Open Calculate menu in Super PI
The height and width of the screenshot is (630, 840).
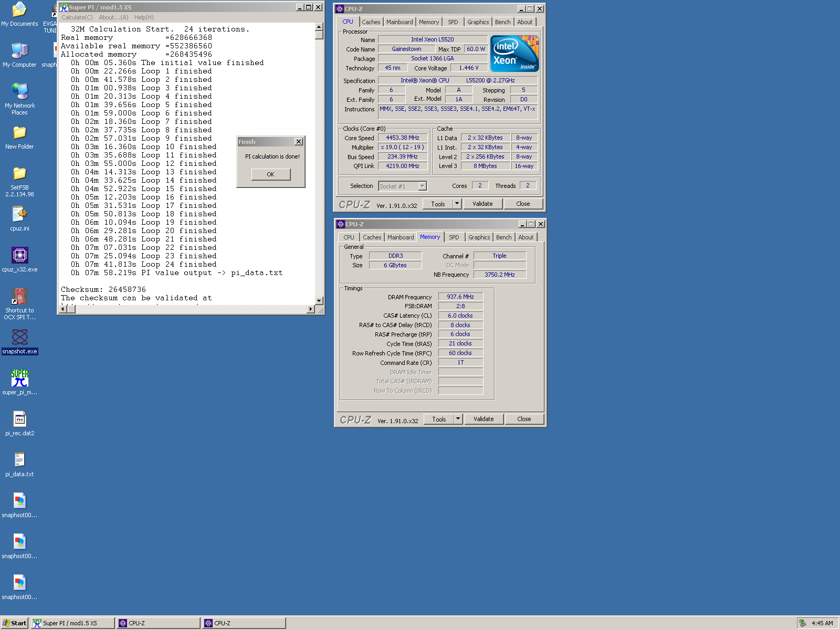(x=77, y=17)
